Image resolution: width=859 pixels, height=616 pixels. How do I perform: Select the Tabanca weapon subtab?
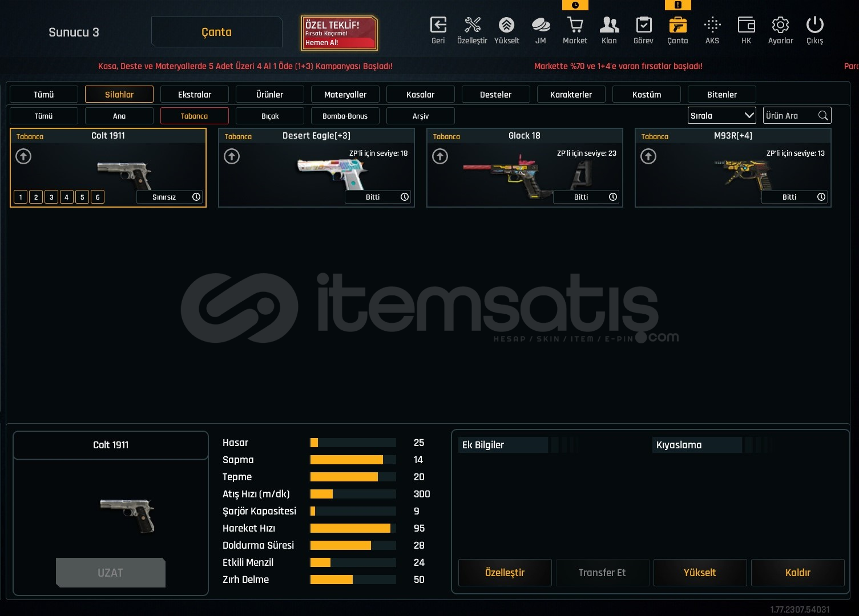pos(195,116)
